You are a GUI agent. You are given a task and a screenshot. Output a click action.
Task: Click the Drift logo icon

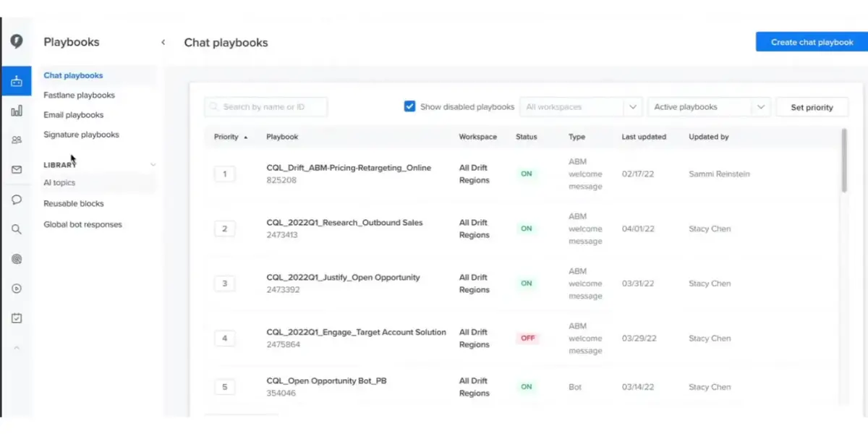[17, 42]
